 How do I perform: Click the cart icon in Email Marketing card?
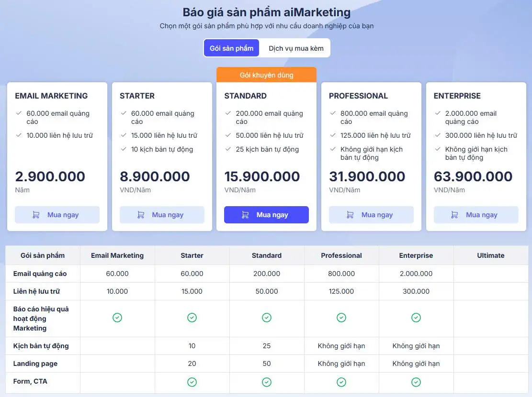(36, 215)
